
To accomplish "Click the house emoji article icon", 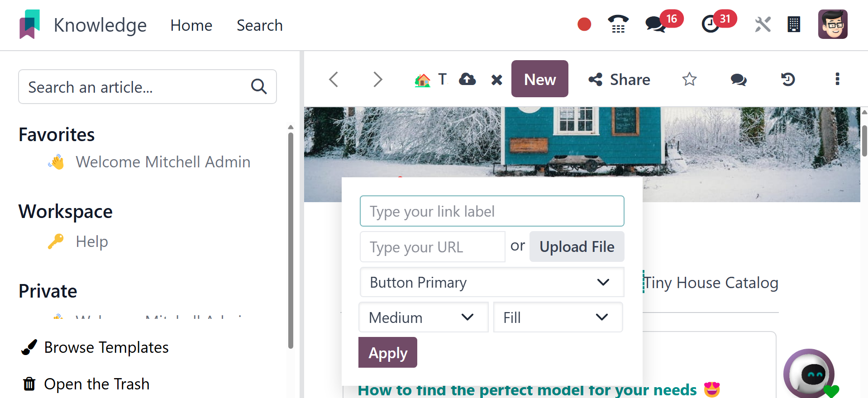I will pyautogui.click(x=423, y=80).
